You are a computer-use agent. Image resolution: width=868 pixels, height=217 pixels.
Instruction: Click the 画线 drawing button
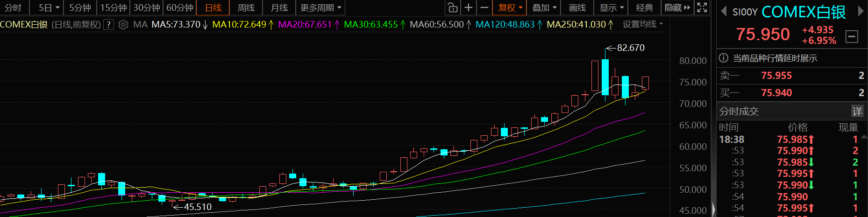(577, 7)
